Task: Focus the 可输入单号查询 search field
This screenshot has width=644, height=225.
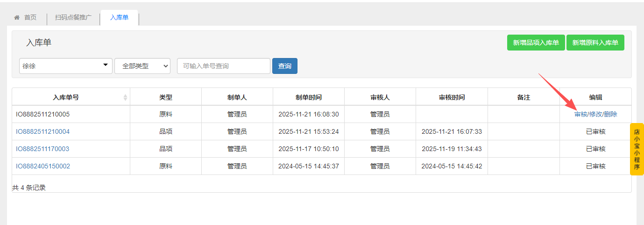Action: (223, 66)
